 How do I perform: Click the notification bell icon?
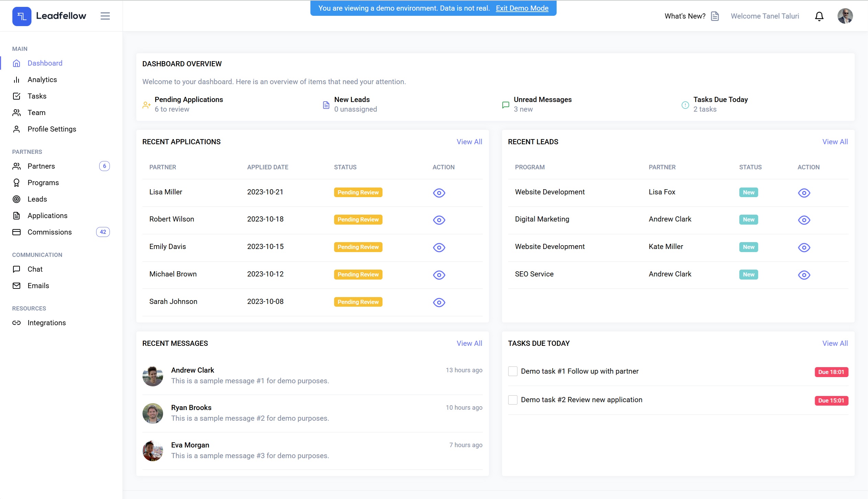pyautogui.click(x=819, y=16)
